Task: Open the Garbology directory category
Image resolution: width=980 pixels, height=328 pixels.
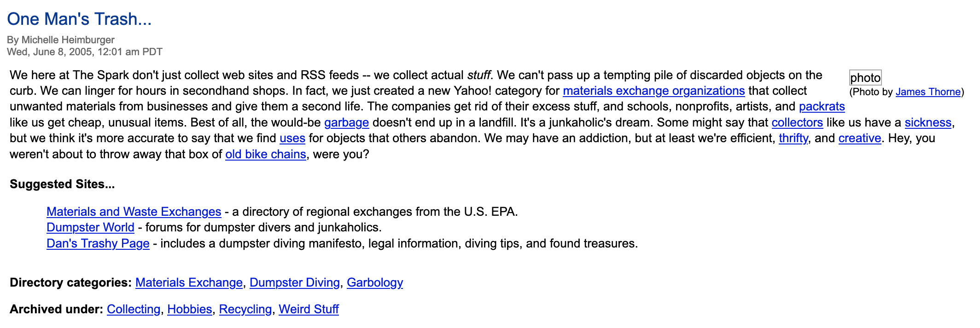Action: [375, 282]
